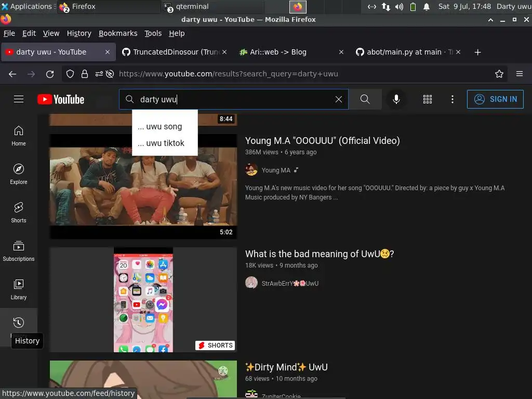Select the '... uwu song' suggestion
This screenshot has height=399, width=532.
click(x=165, y=127)
